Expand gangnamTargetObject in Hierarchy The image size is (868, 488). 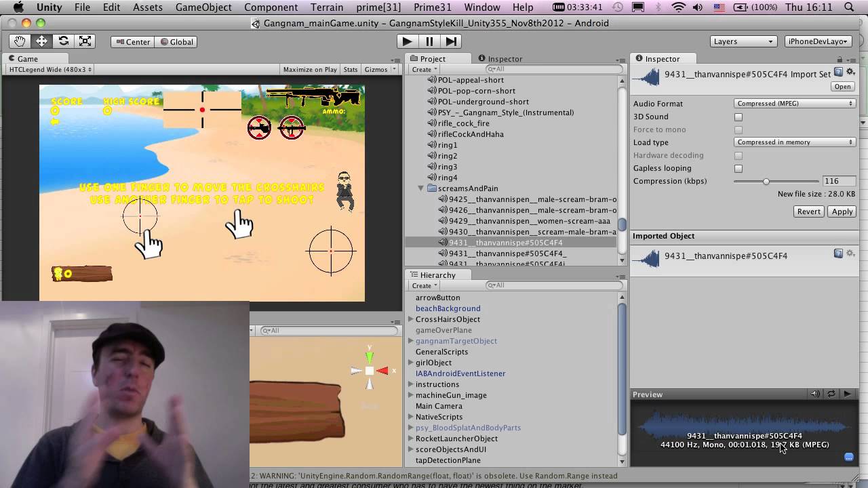pyautogui.click(x=410, y=341)
